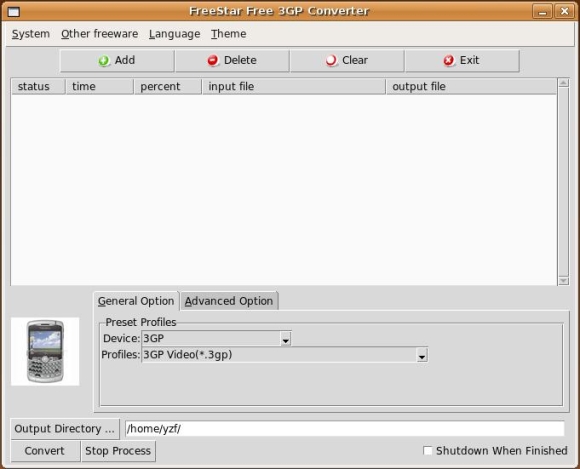Image resolution: width=580 pixels, height=469 pixels.
Task: Click the file list scrollbar up arrow
Action: point(563,83)
